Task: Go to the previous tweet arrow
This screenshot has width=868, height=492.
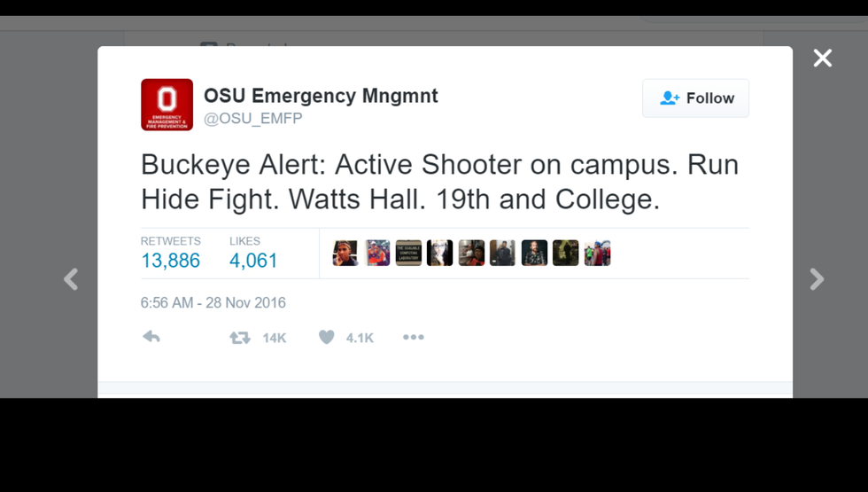Action: tap(71, 279)
